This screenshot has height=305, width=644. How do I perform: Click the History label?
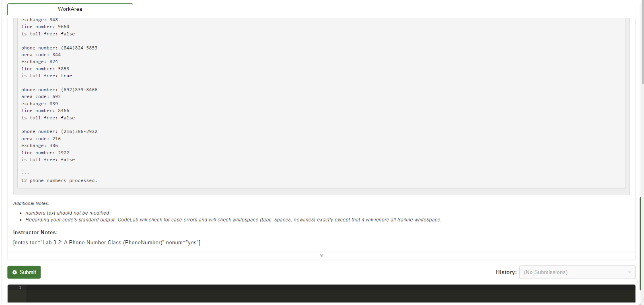(x=506, y=272)
